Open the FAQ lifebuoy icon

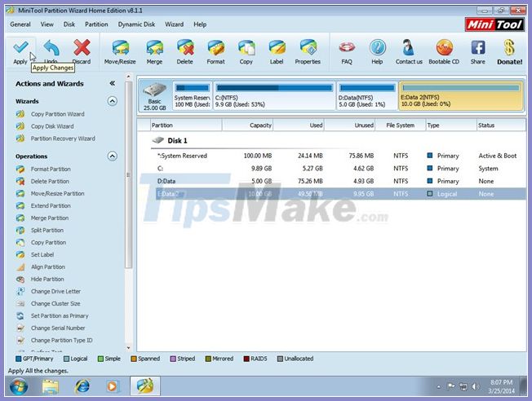[347, 48]
